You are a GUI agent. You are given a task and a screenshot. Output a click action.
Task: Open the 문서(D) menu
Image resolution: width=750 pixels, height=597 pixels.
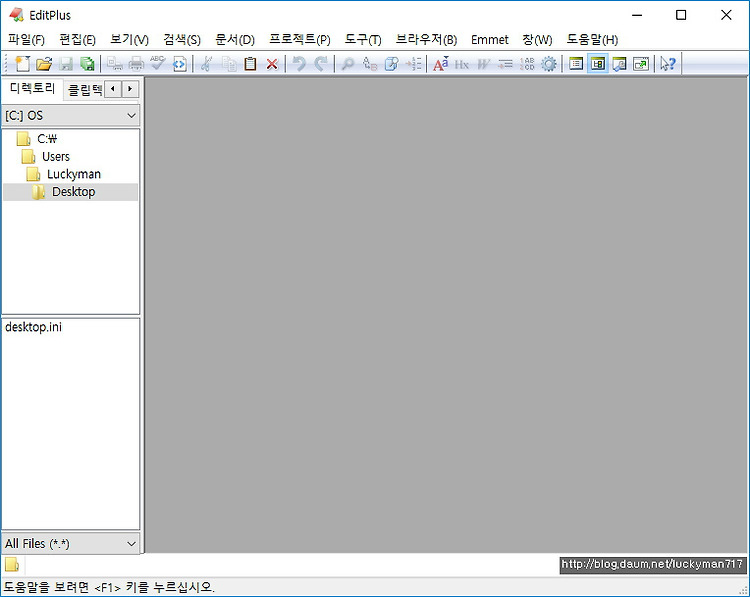(235, 40)
